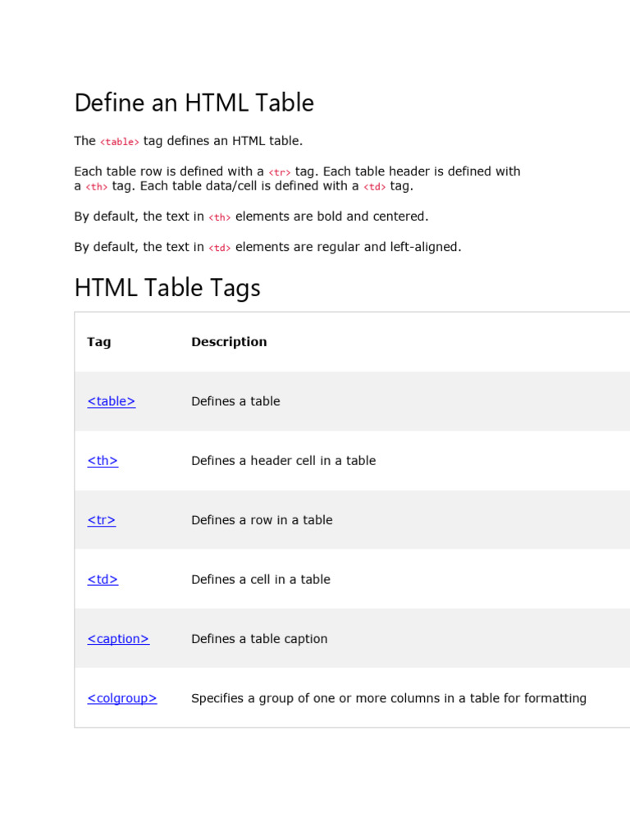The height and width of the screenshot is (840, 630).
Task: Click the 'Defines a table caption' cell
Action: pos(259,639)
